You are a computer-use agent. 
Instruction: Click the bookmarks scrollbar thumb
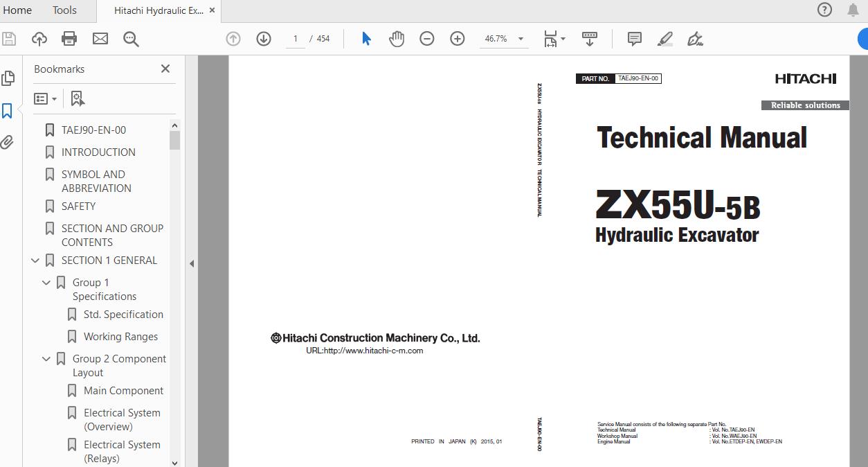click(x=174, y=140)
